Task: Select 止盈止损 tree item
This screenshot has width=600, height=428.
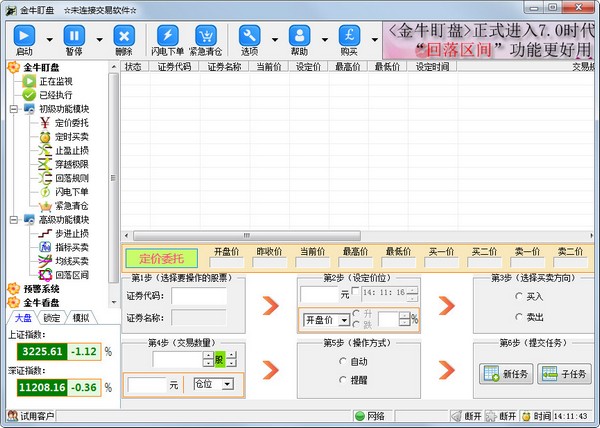Action: [x=72, y=150]
